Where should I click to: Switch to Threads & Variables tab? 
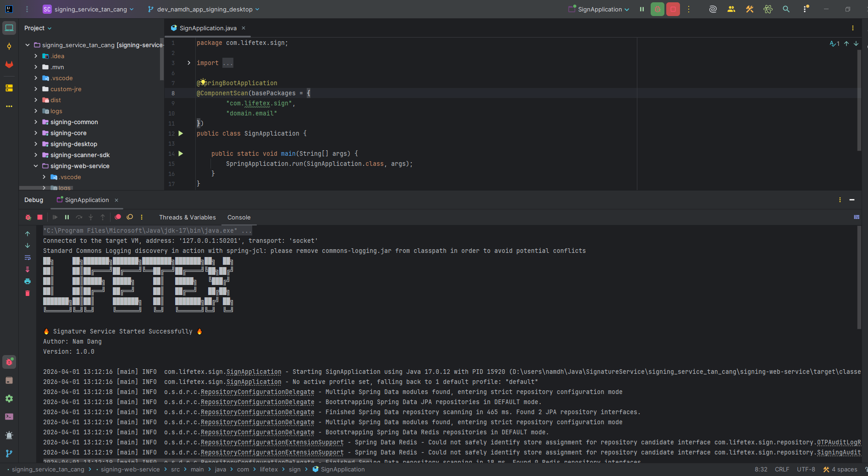[187, 217]
